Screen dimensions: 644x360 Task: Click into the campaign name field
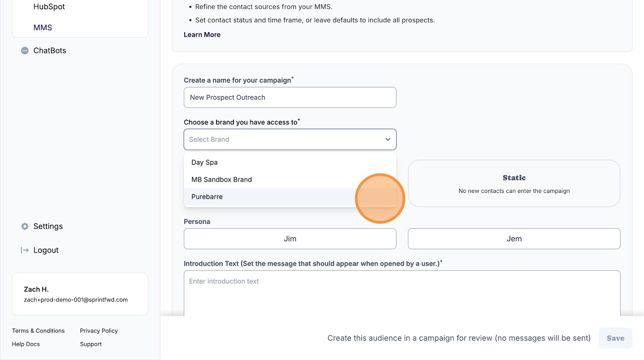tap(290, 97)
